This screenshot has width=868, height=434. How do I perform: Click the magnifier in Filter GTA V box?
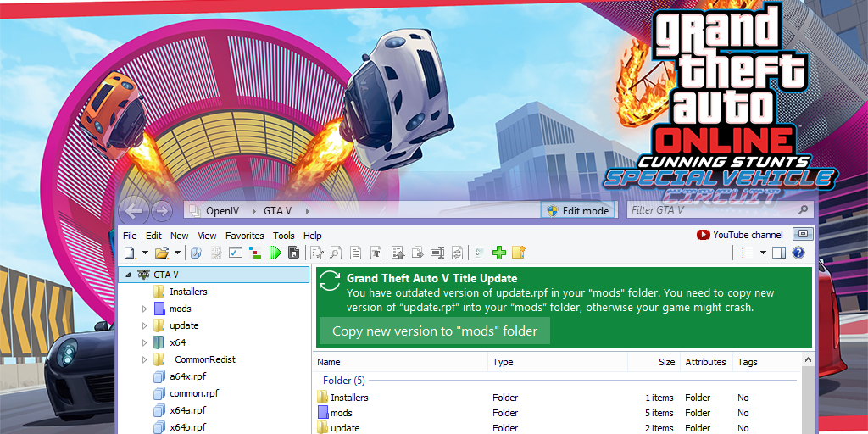804,210
